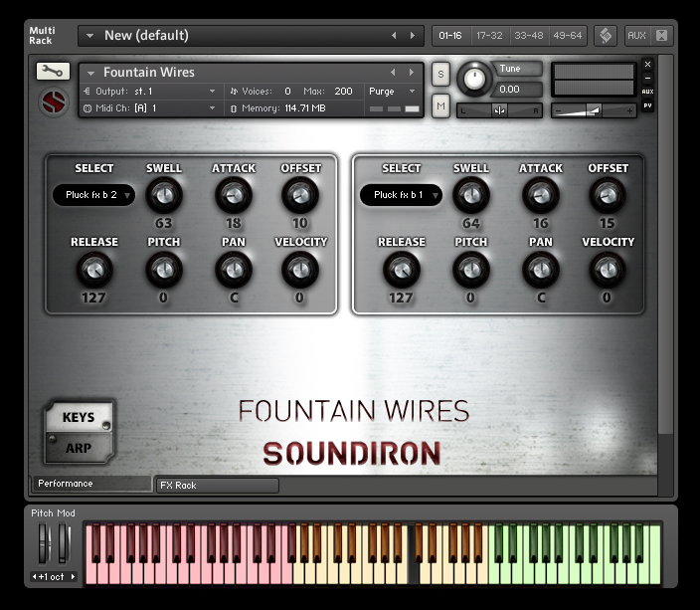Click the right layer Pan knob
The image size is (700, 610).
(541, 270)
